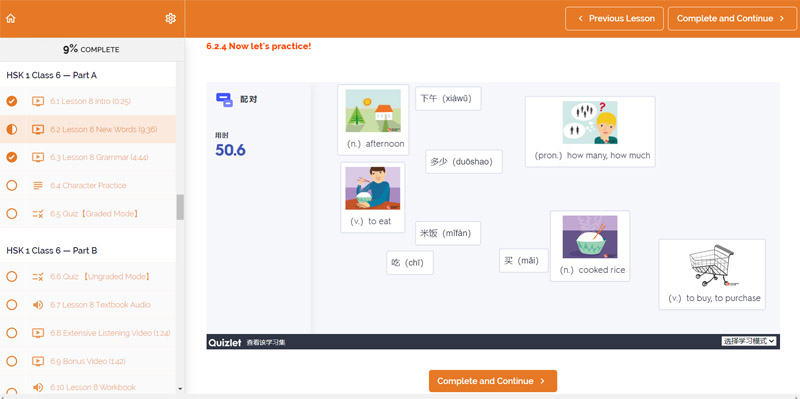Screen dimensions: 800x399
Task: Click the home icon in top bar
Action: point(11,18)
